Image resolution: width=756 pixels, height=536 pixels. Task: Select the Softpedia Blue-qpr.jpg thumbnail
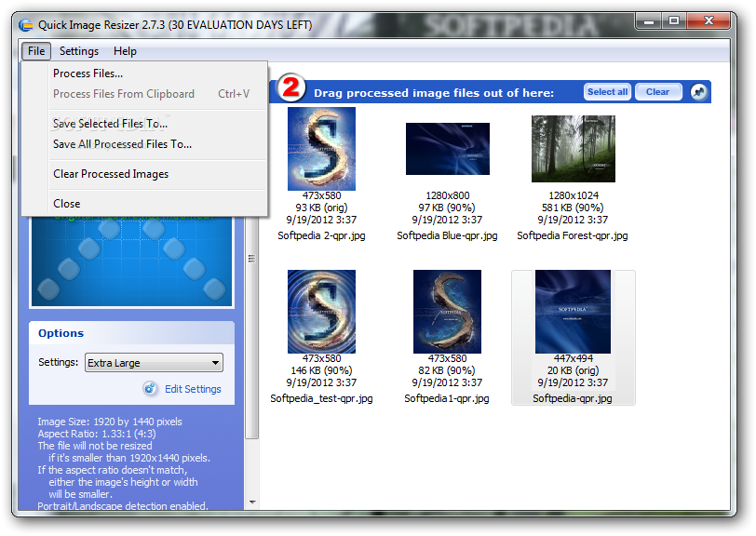(x=447, y=149)
